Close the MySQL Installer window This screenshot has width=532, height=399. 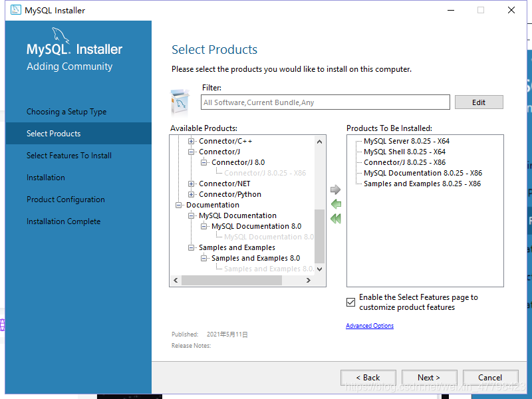(x=511, y=10)
